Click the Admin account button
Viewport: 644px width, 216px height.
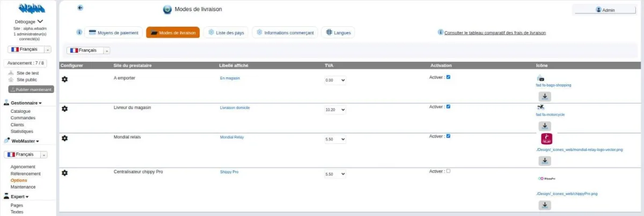point(605,9)
